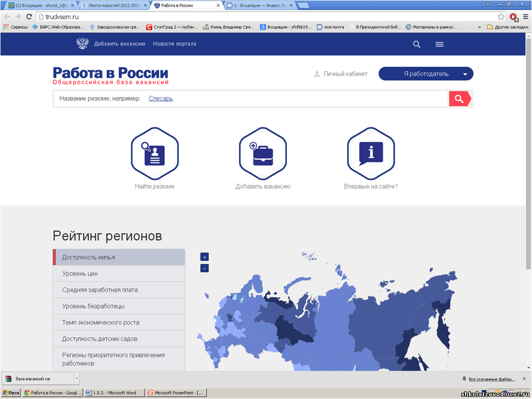
Task: Close the downloads bar
Action: (x=525, y=379)
